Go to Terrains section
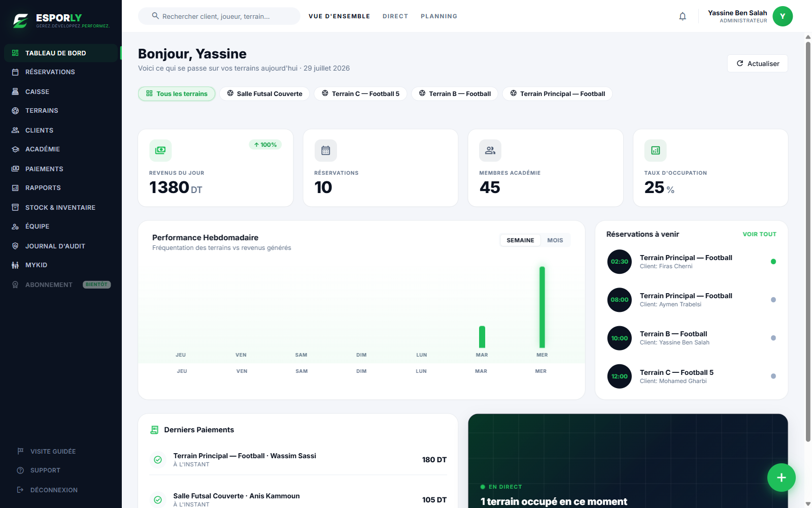This screenshot has width=812, height=508. click(61, 111)
